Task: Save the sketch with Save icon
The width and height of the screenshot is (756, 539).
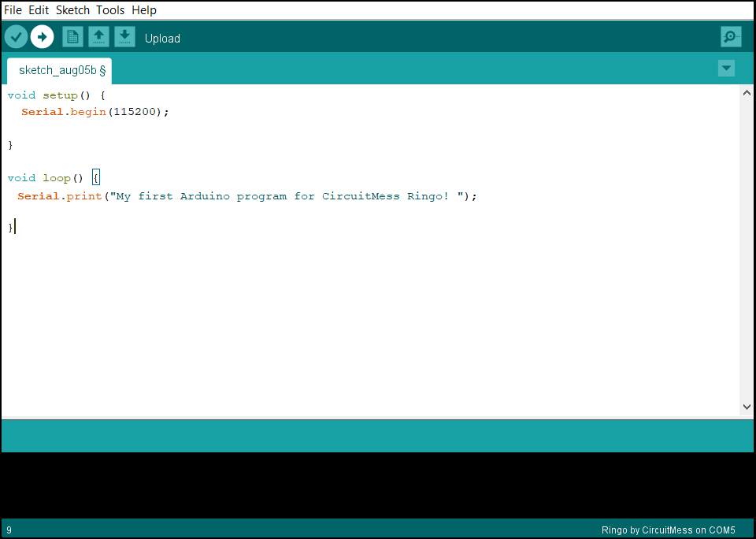Action: tap(124, 37)
